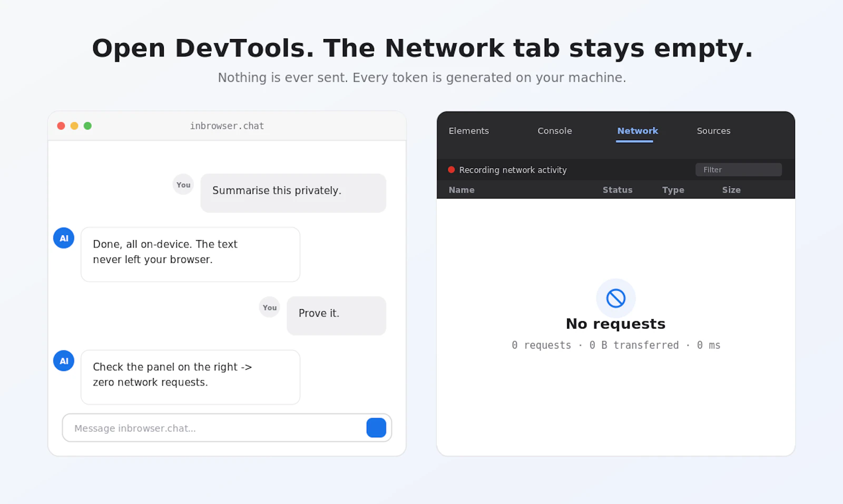The height and width of the screenshot is (504, 843).
Task: Click the blue 'No requests' prohibited icon
Action: click(616, 298)
